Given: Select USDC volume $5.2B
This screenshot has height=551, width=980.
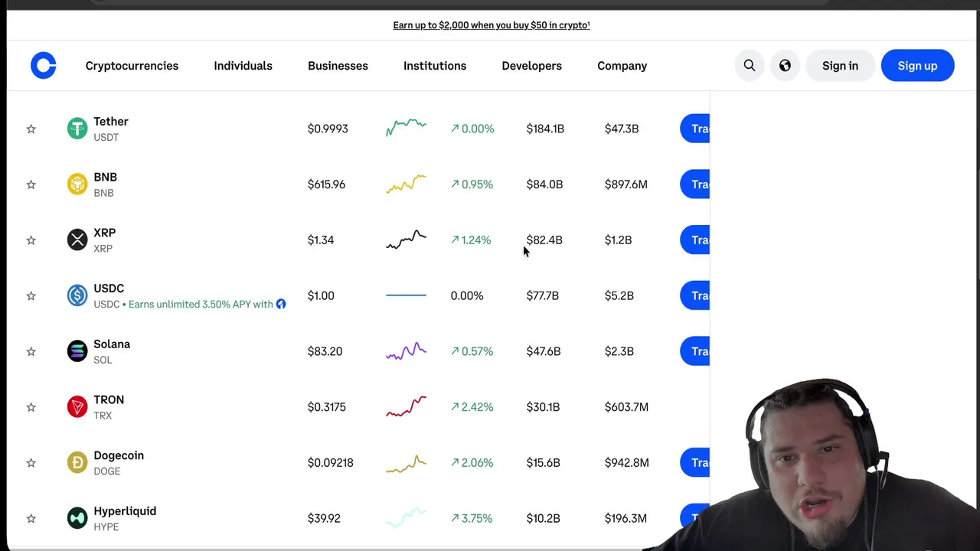Looking at the screenshot, I should pyautogui.click(x=619, y=296).
